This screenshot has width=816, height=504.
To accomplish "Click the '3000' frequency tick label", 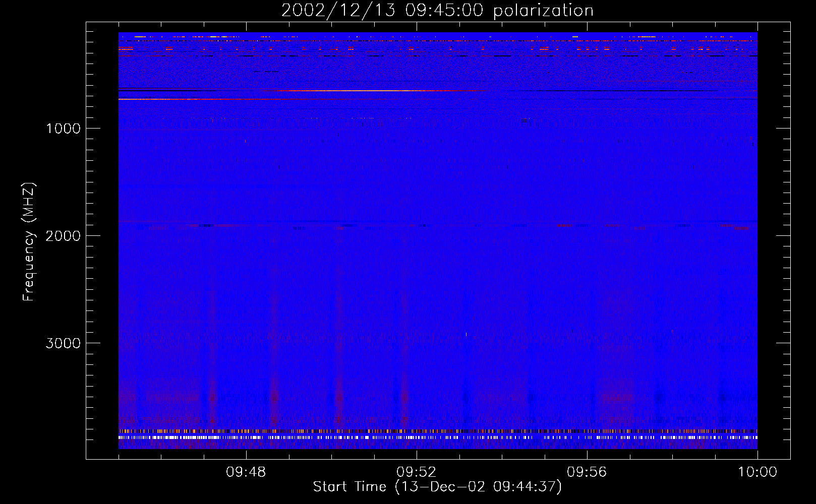I will pyautogui.click(x=63, y=343).
